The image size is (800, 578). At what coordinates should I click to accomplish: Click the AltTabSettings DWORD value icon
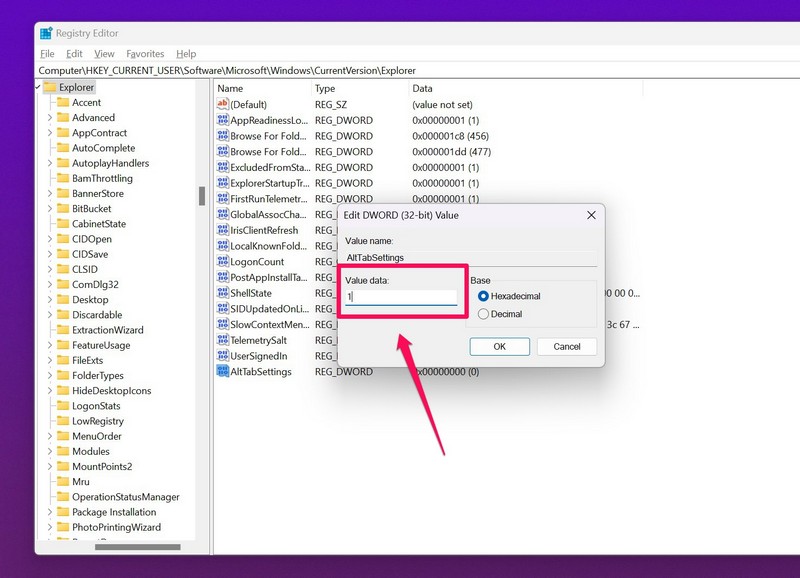tap(223, 372)
